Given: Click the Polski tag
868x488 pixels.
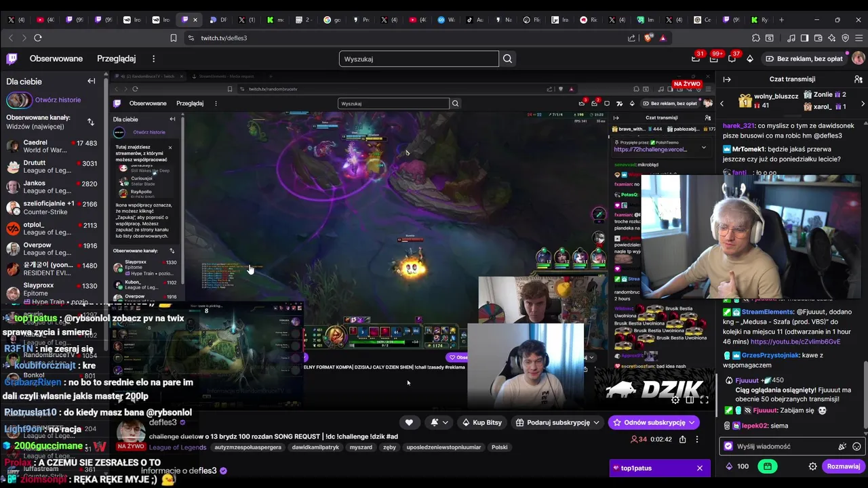Looking at the screenshot, I should pyautogui.click(x=500, y=447).
